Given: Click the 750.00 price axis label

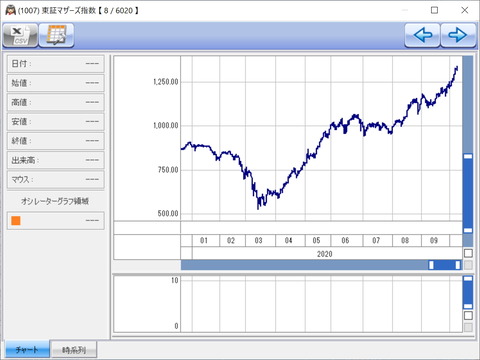Looking at the screenshot, I should [168, 170].
